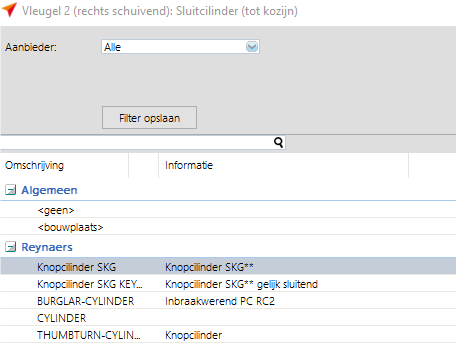Viewport: 456px width, 361px height.
Task: Click the Algemeen group heading
Action: tap(49, 190)
